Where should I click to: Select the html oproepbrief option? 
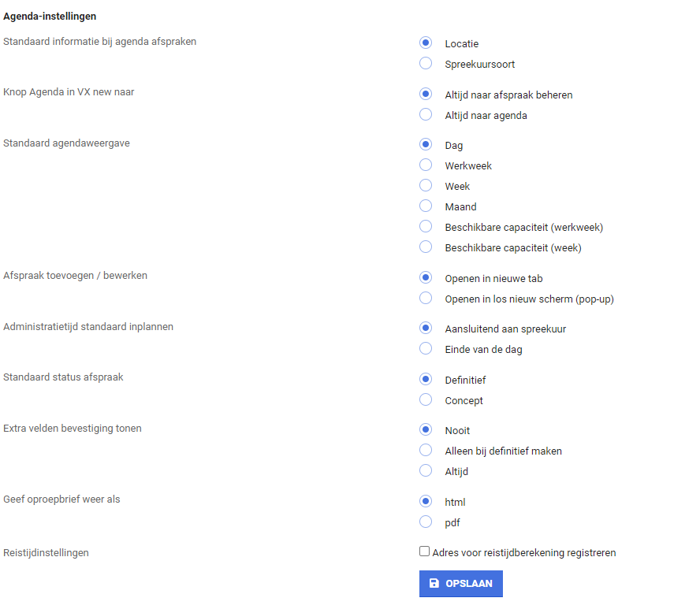(426, 502)
